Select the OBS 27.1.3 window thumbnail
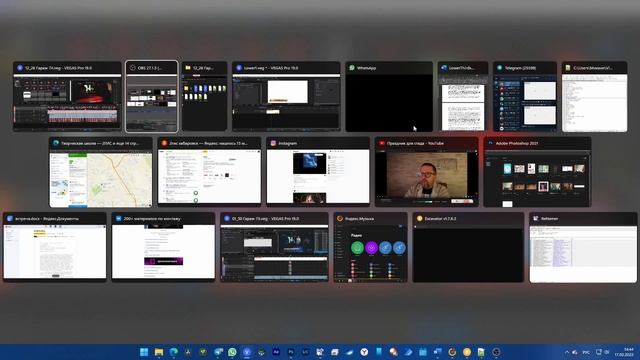The image size is (640, 360). point(152,96)
